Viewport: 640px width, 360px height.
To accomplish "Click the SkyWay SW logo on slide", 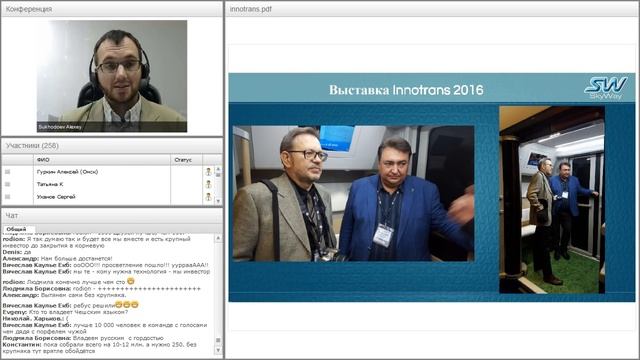I will 606,88.
